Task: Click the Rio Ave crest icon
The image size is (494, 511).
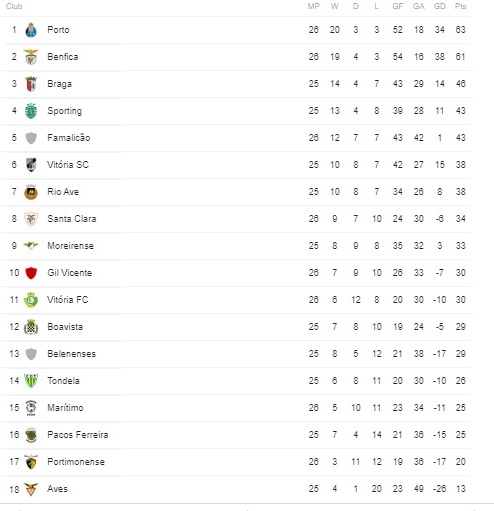Action: pos(31,192)
